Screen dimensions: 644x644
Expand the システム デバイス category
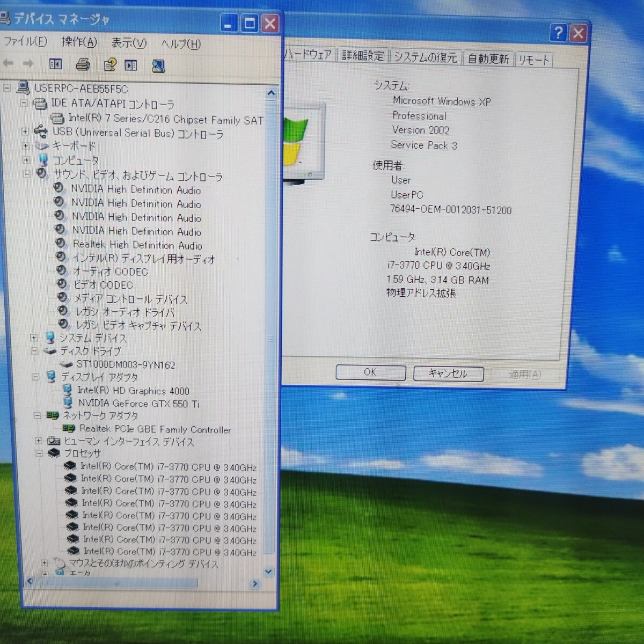point(33,338)
